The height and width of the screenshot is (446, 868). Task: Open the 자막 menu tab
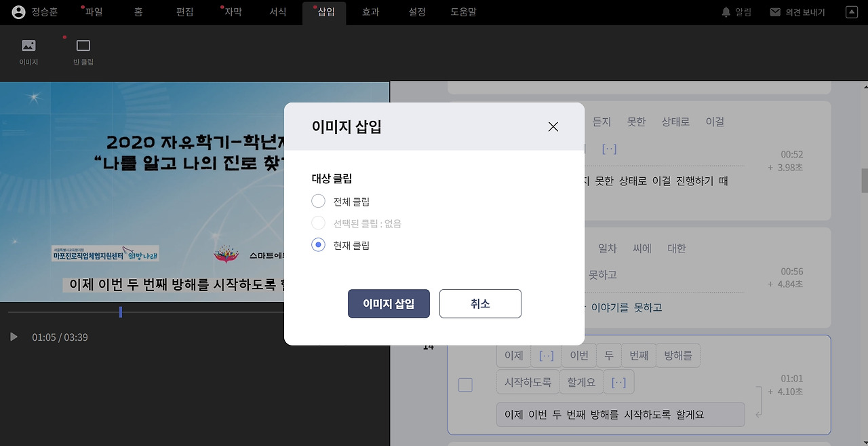pyautogui.click(x=232, y=12)
